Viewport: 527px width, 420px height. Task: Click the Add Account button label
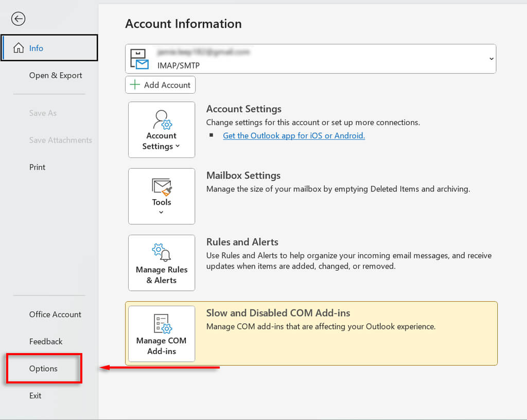pos(167,85)
